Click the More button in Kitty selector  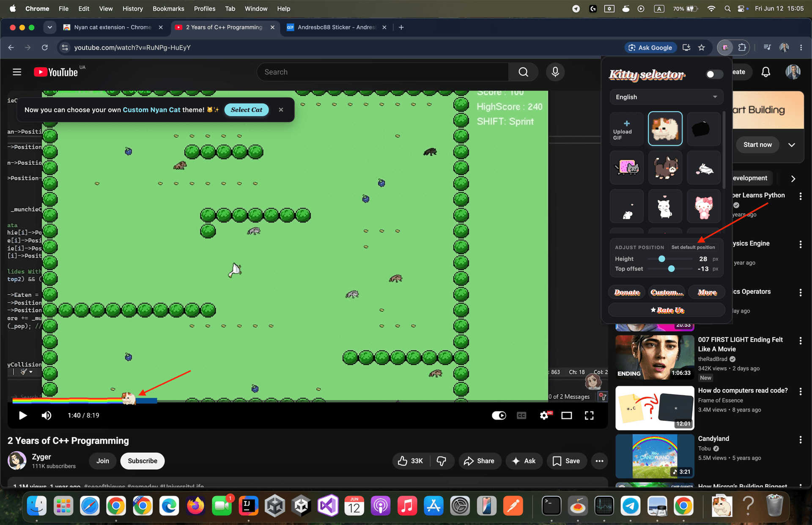pyautogui.click(x=707, y=292)
